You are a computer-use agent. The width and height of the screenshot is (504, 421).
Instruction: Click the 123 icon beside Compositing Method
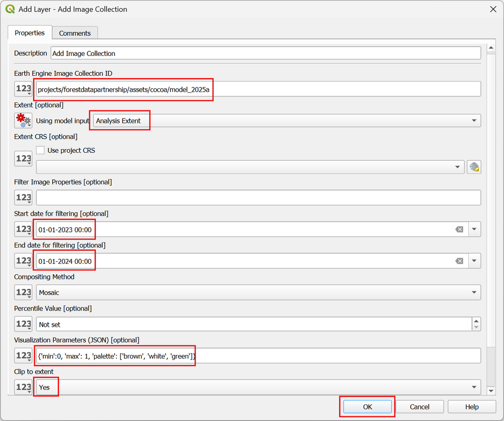[23, 292]
